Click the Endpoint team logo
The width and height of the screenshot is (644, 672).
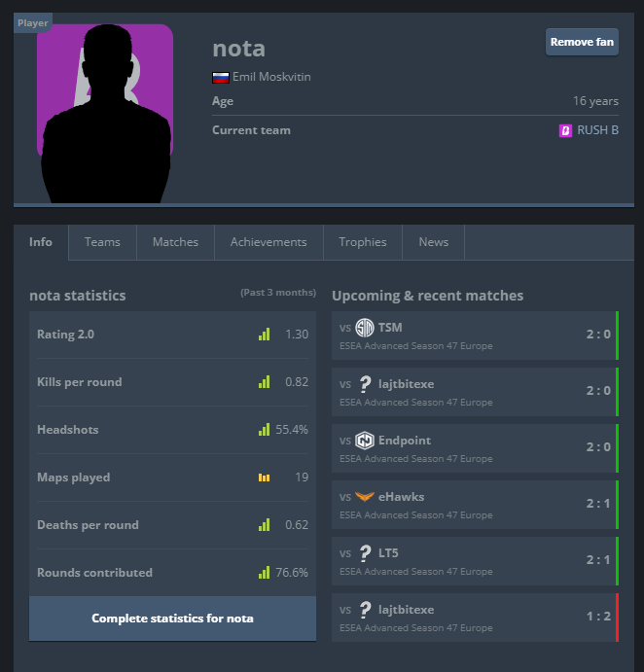coord(365,441)
